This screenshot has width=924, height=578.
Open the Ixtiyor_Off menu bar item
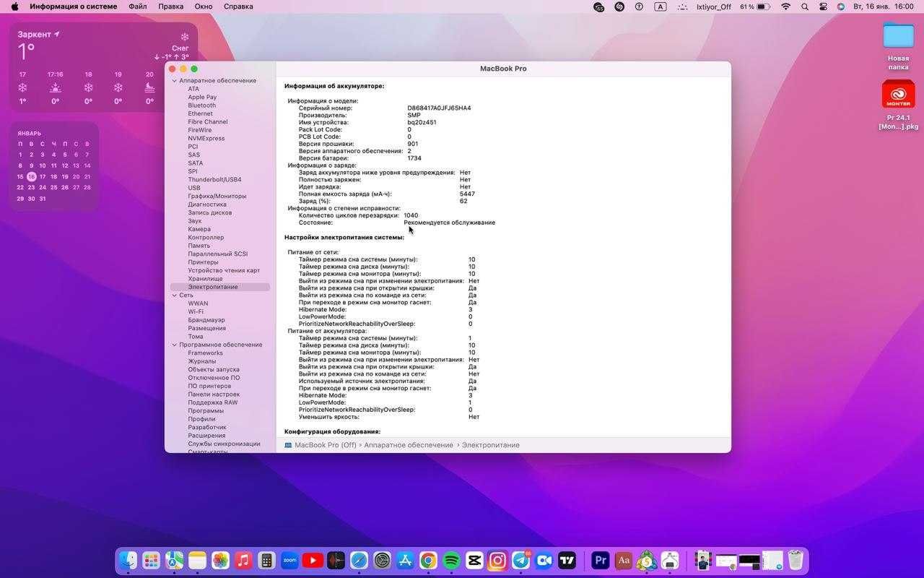click(x=714, y=7)
